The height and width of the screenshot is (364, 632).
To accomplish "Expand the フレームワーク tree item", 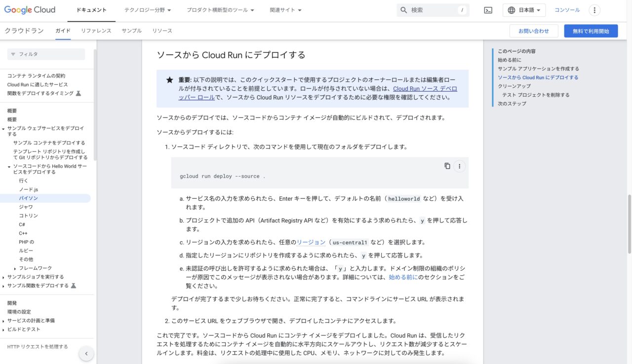I will coord(15,268).
